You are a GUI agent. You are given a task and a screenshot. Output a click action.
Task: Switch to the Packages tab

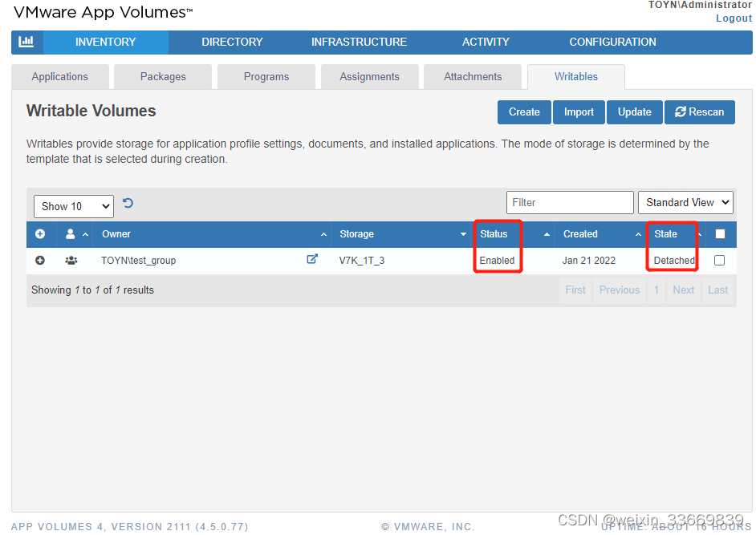[x=163, y=77]
